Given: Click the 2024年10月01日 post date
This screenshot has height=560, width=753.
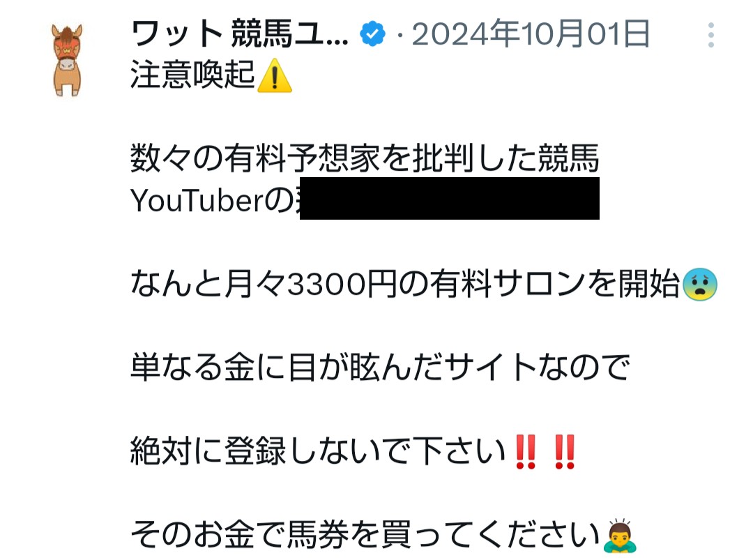Looking at the screenshot, I should 531,34.
